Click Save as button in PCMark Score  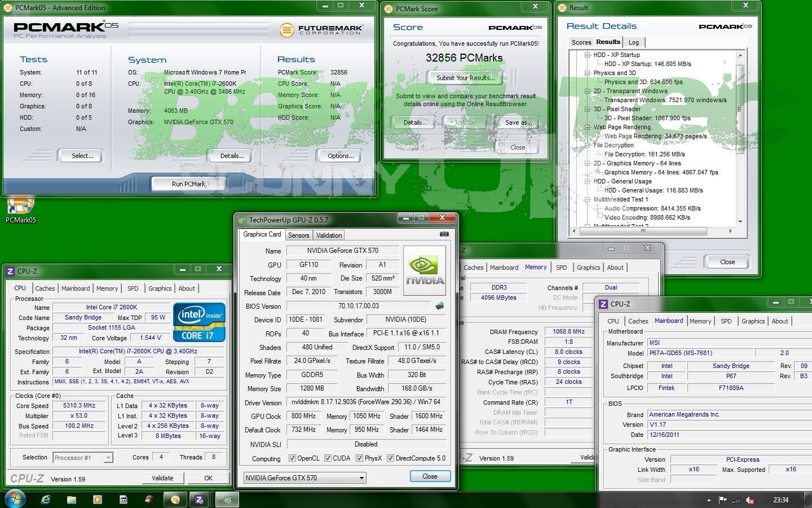tap(519, 122)
